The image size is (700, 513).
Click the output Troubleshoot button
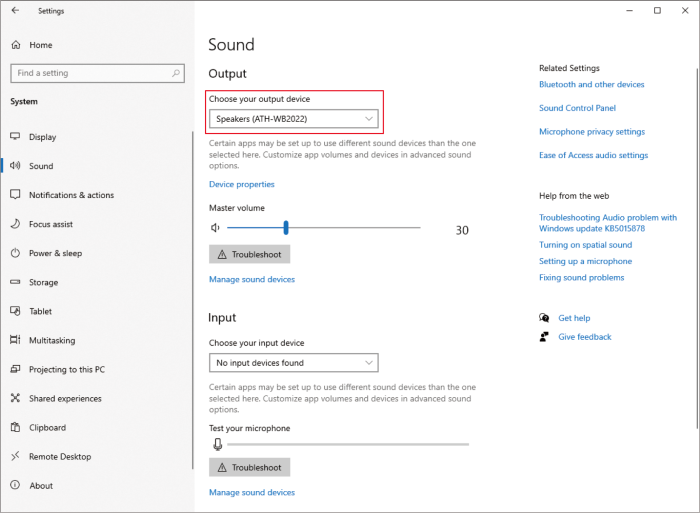[250, 254]
